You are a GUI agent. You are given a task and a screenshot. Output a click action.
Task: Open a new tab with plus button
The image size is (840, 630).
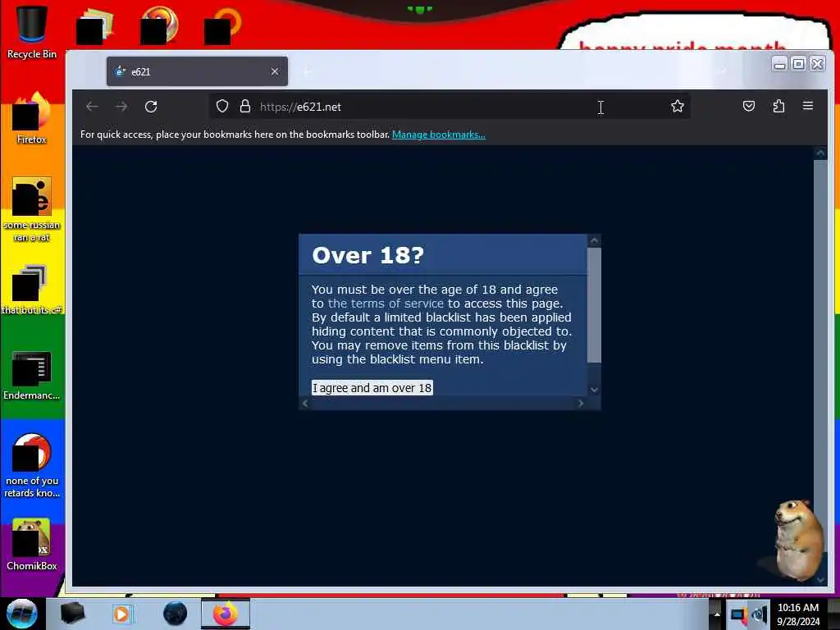[307, 71]
